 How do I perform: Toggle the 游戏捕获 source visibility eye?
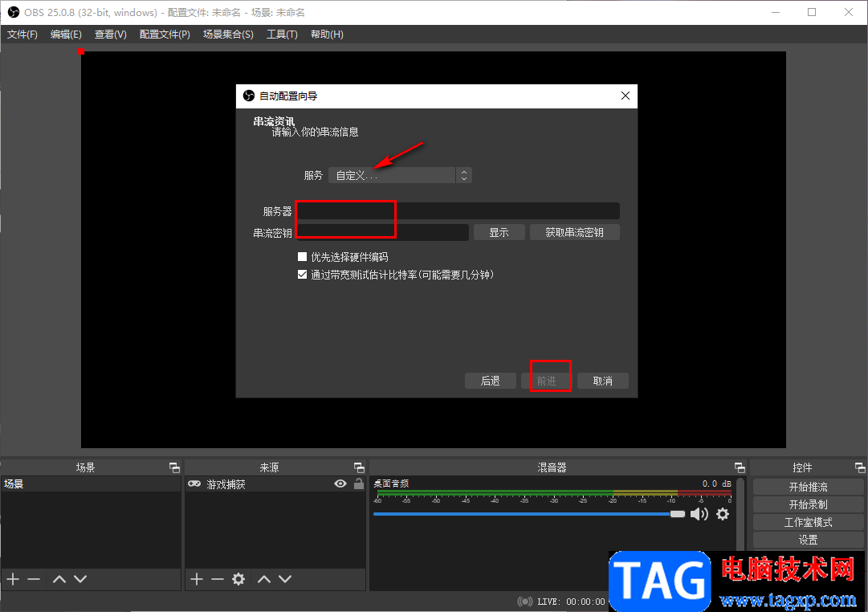coord(340,484)
